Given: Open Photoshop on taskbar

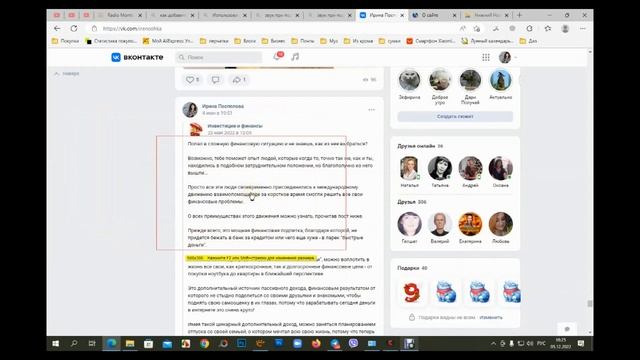Looking at the screenshot, I should [x=242, y=344].
